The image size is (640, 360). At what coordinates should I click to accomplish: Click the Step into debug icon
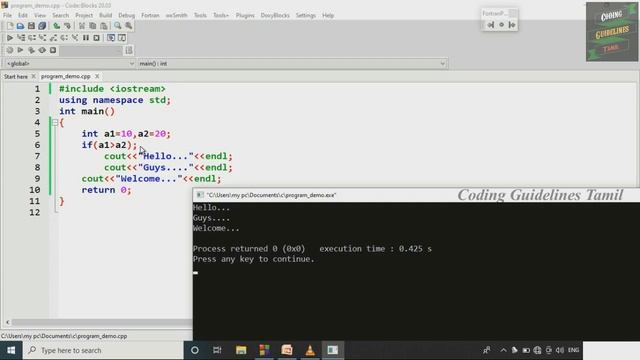42,38
